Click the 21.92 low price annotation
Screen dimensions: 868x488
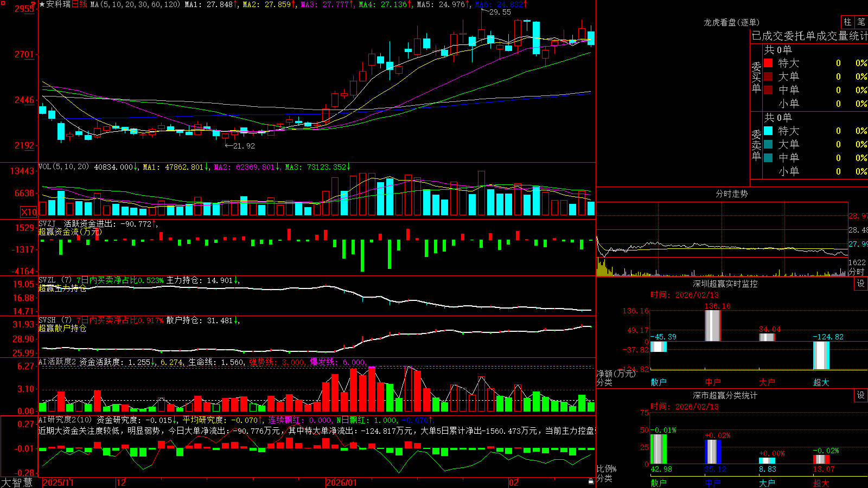[x=244, y=146]
